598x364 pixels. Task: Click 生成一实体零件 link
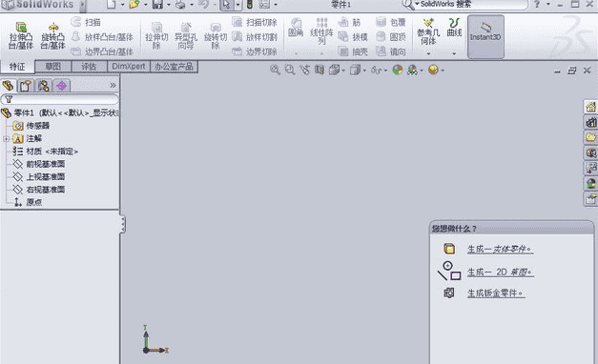click(x=500, y=250)
